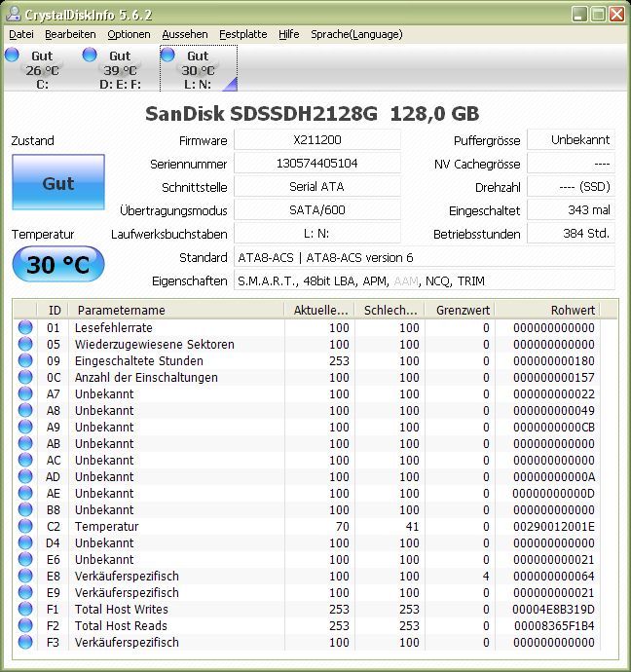Click the Aktuelle... column header
The height and width of the screenshot is (672, 631).
(319, 310)
